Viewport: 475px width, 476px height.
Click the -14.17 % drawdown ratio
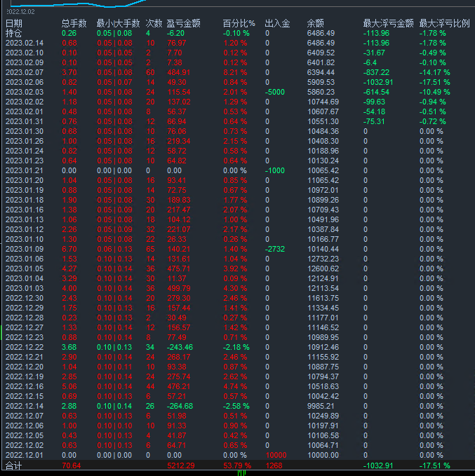click(x=434, y=72)
